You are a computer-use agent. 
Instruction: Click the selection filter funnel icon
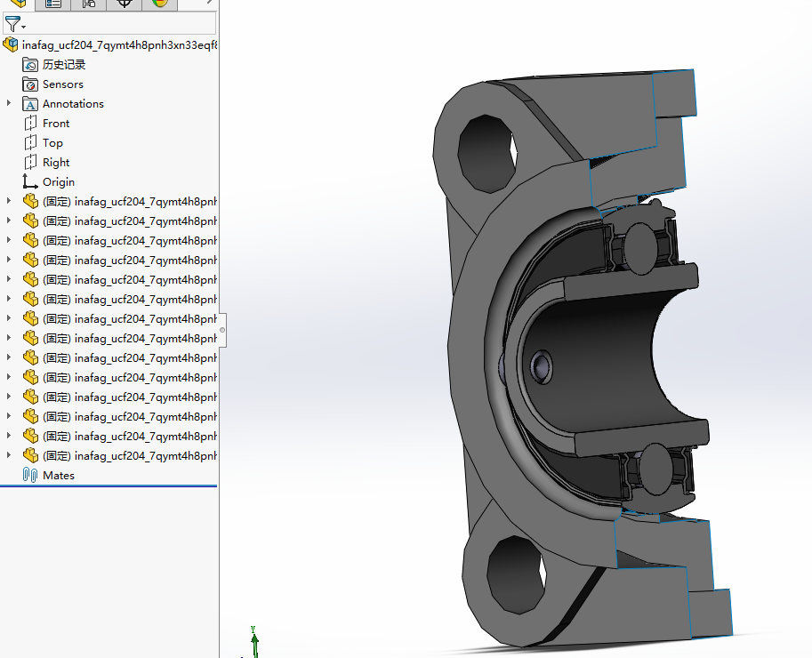pos(12,24)
